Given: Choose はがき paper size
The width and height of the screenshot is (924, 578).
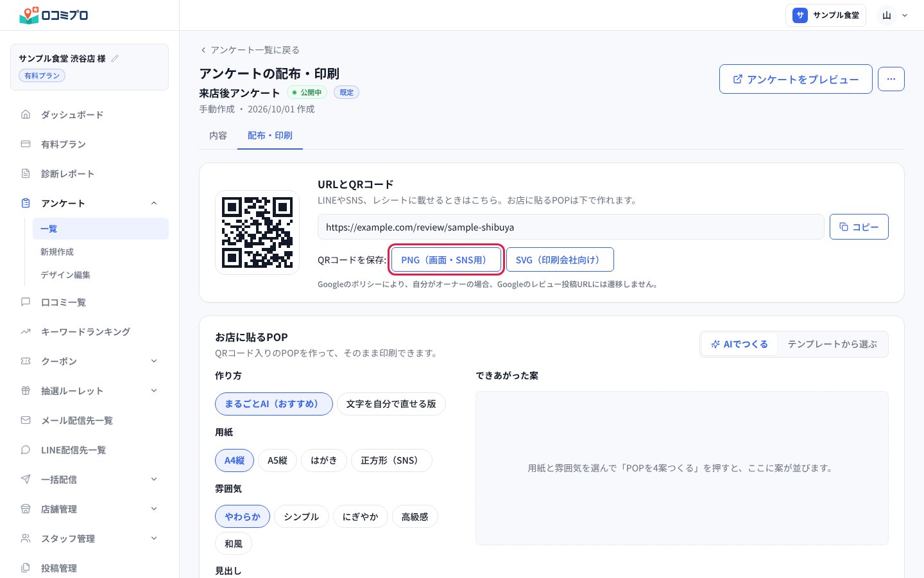Looking at the screenshot, I should click(324, 460).
